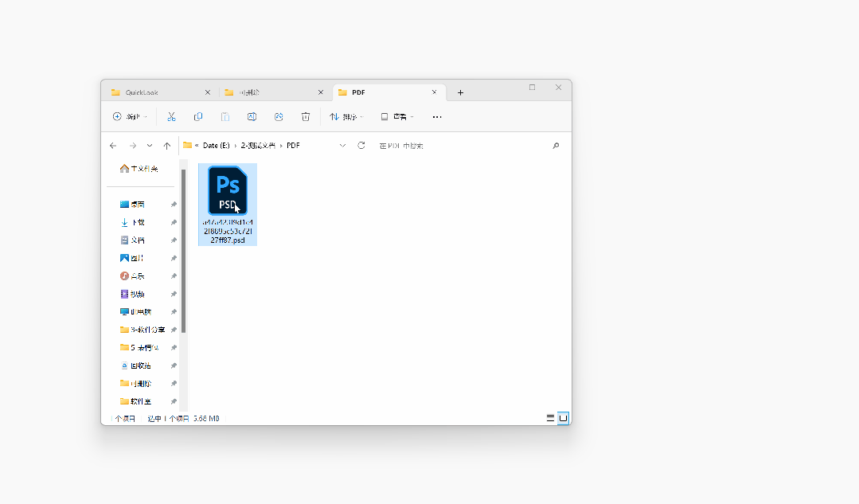This screenshot has height=504, width=859.
Task: Click the Paste clipboard icon
Action: tap(225, 117)
